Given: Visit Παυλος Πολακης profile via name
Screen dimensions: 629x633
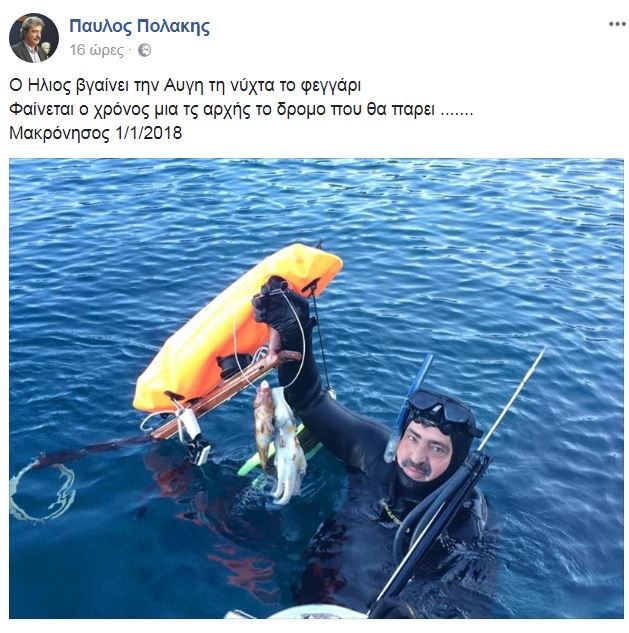Looking at the screenshot, I should [140, 26].
